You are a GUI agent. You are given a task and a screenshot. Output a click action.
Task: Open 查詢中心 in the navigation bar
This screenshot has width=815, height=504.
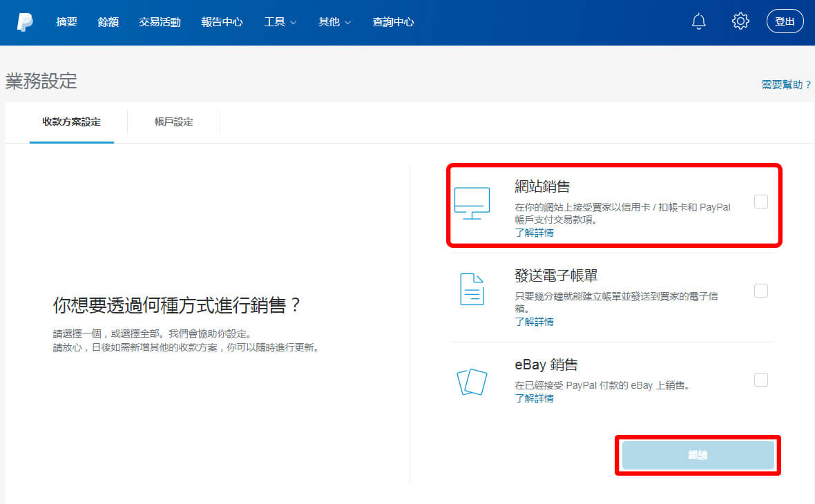[x=393, y=22]
